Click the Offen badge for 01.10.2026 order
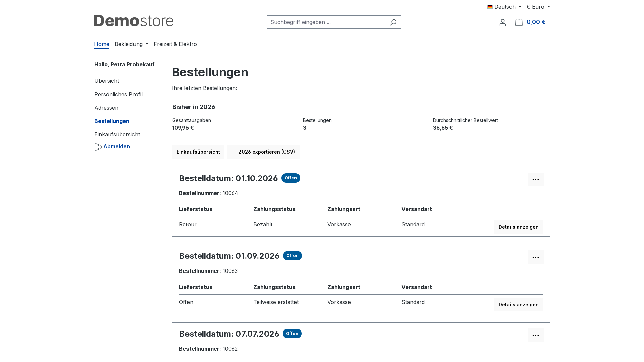 tap(291, 178)
